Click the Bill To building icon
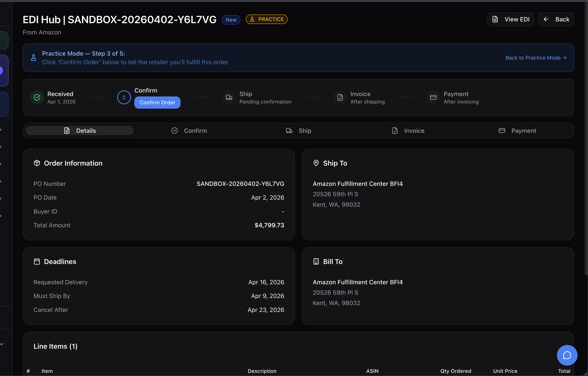 (316, 261)
